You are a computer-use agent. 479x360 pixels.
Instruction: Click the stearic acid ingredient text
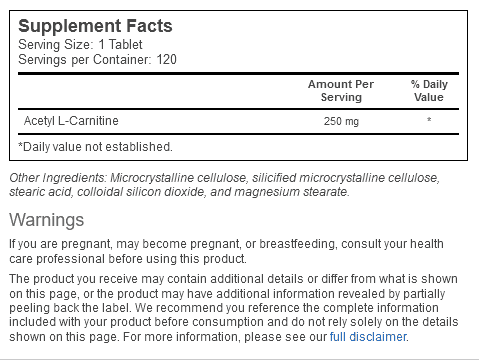point(40,192)
